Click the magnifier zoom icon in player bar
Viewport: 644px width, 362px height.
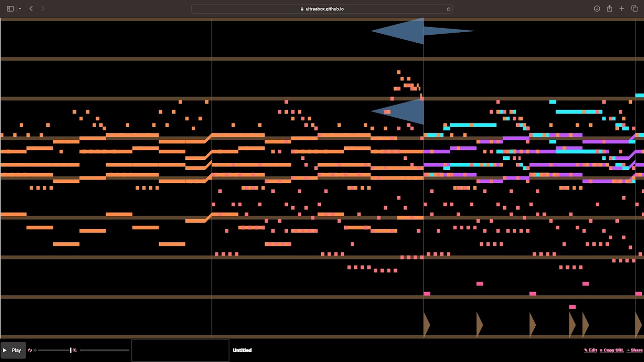tap(74, 350)
